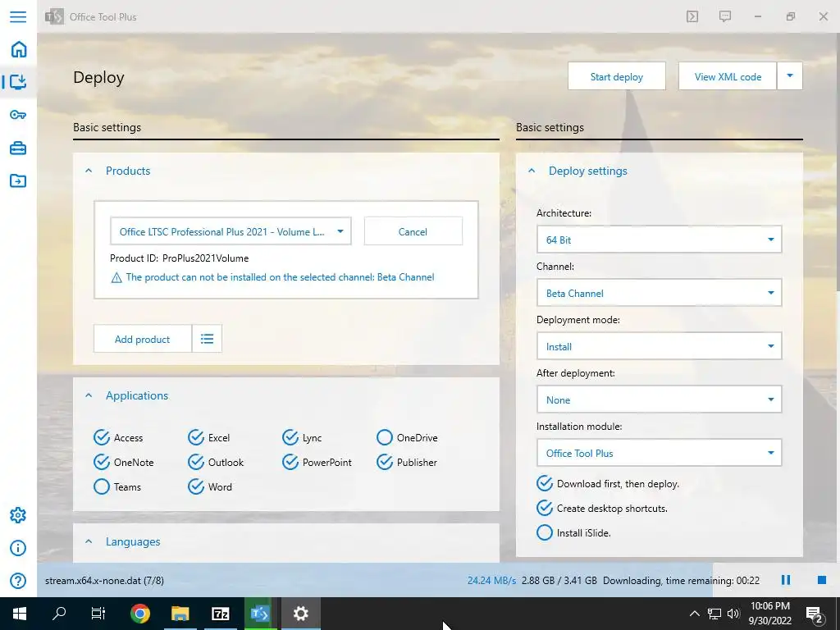Toggle Download first, then deploy
Screen dimensions: 840x630
[608, 484]
